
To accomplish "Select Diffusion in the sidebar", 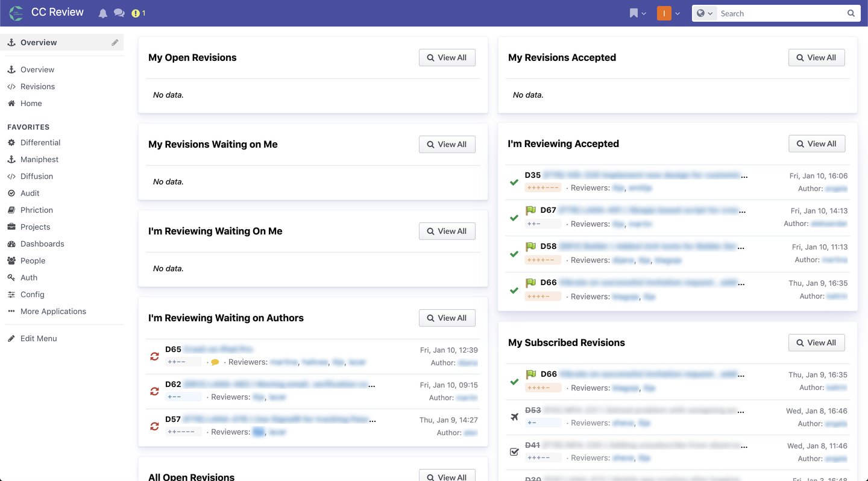I will pos(37,176).
